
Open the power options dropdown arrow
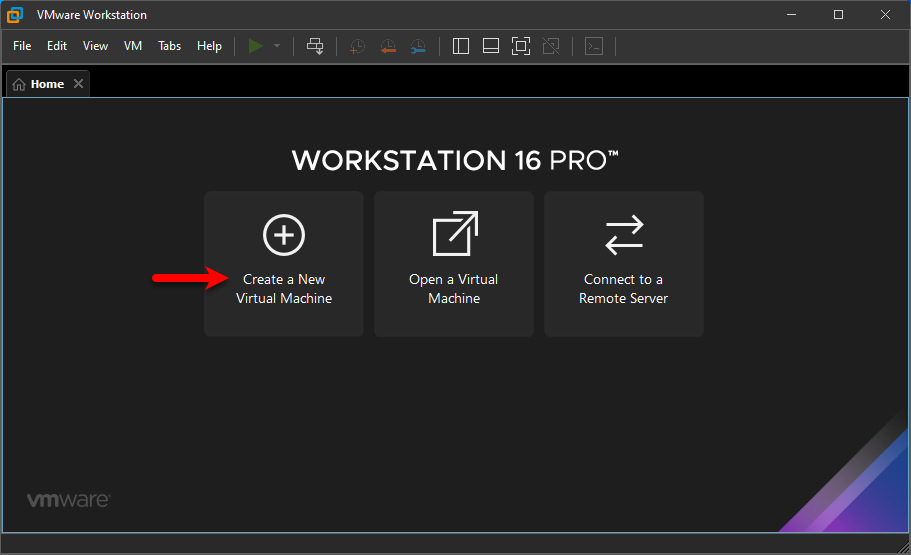[x=277, y=46]
